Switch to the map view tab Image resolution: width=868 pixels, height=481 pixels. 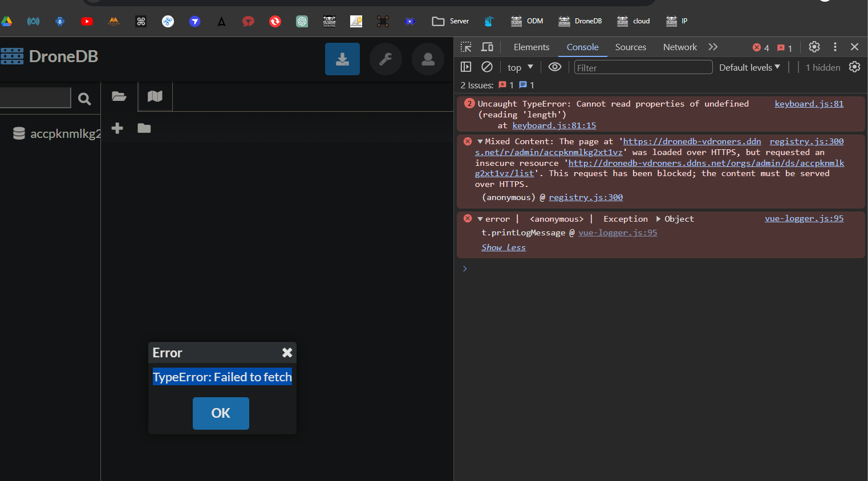(155, 96)
